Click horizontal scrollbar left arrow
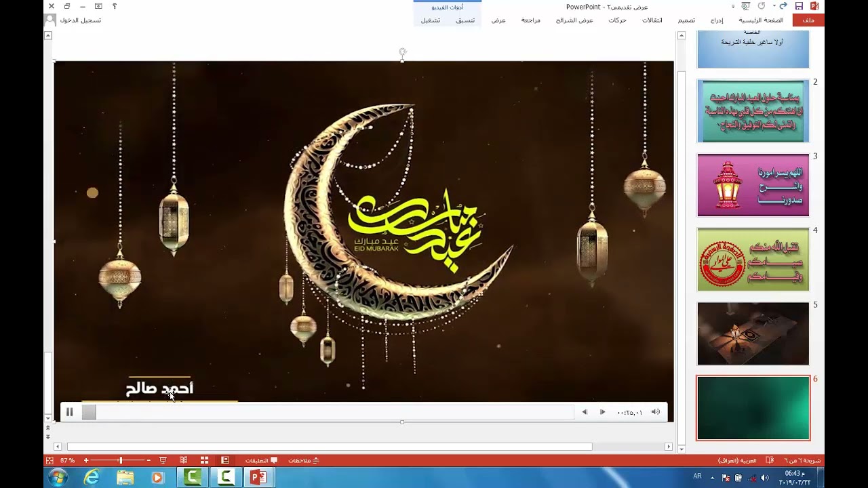 (x=58, y=447)
